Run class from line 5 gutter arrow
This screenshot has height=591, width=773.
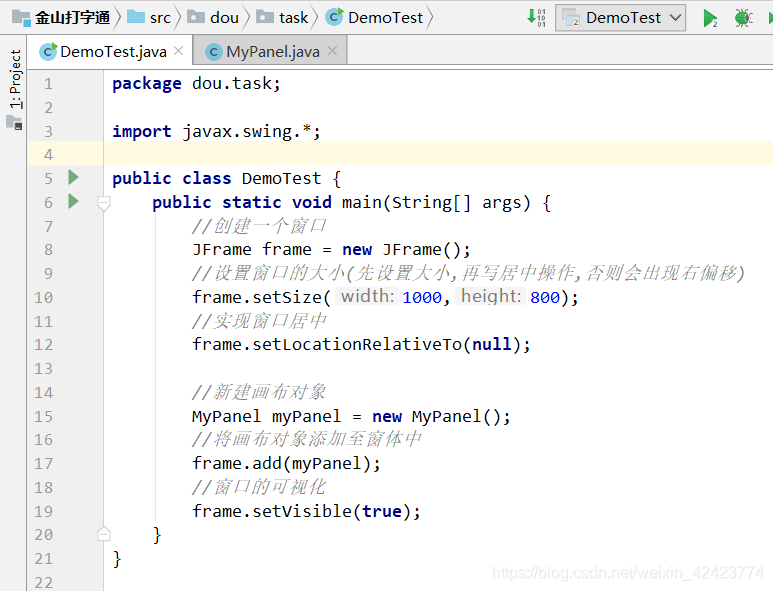point(73,177)
